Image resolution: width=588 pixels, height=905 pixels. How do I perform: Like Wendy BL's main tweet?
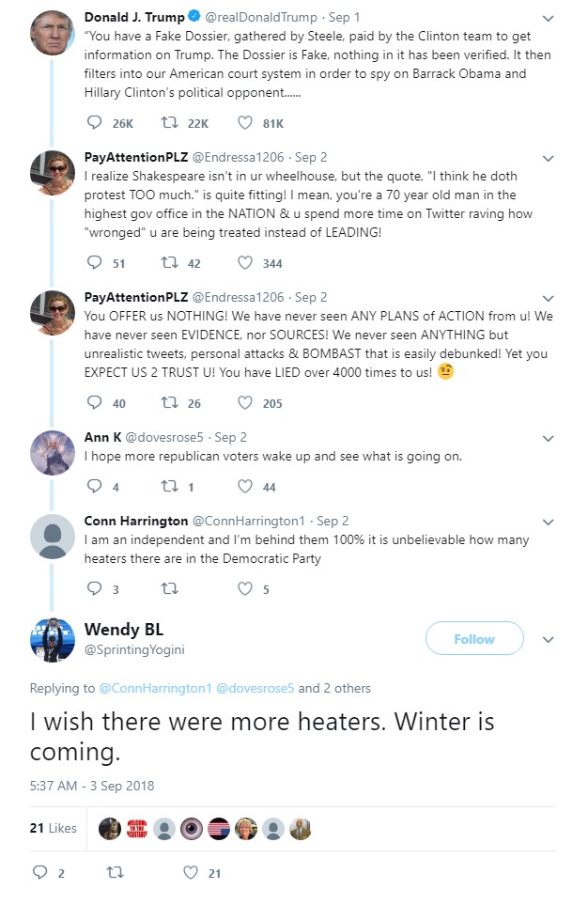click(191, 873)
